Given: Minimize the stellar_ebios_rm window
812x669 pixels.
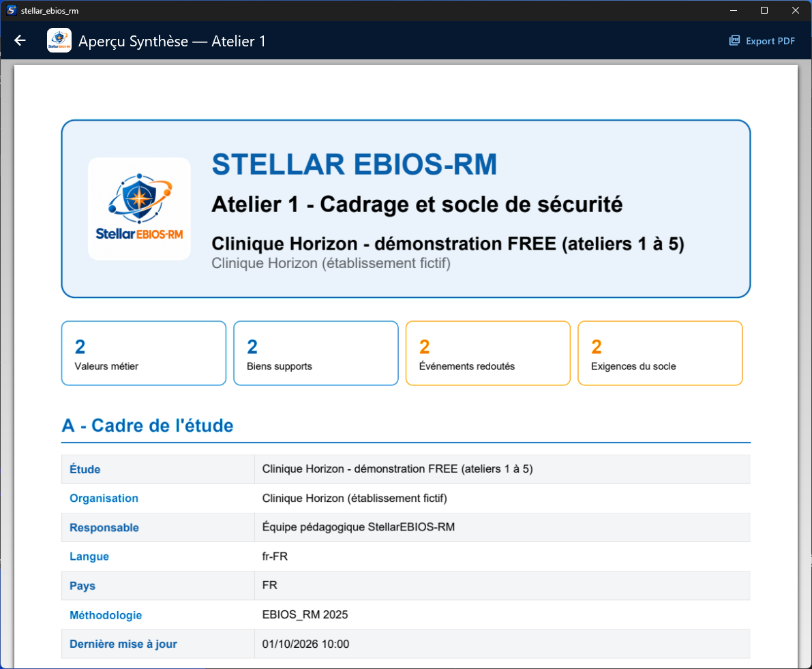Looking at the screenshot, I should click(734, 10).
